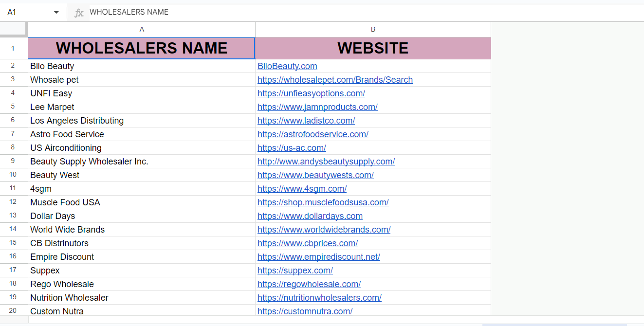Select the US Airconditioning cell
The image size is (644, 326).
point(142,148)
